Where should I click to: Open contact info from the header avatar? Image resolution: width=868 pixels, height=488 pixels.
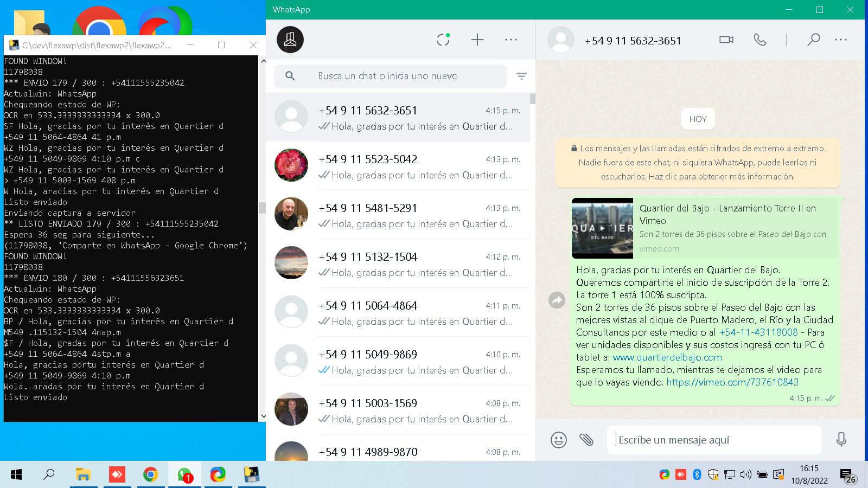[561, 40]
